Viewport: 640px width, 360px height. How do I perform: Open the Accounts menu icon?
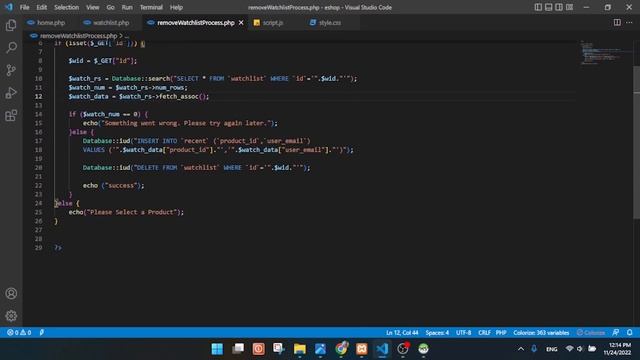tap(11, 293)
